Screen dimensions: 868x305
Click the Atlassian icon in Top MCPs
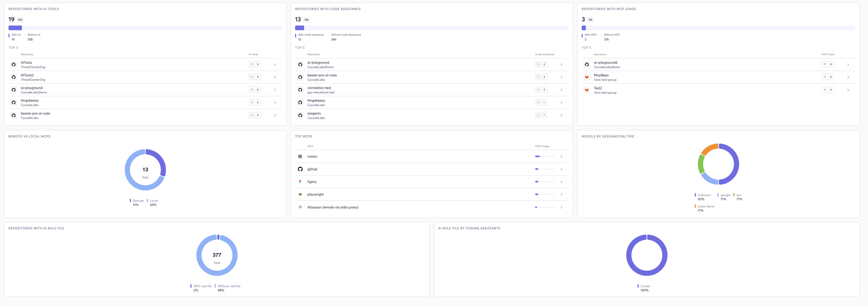click(300, 207)
